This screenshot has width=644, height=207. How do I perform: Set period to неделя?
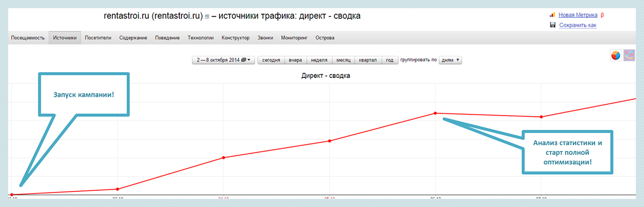319,60
